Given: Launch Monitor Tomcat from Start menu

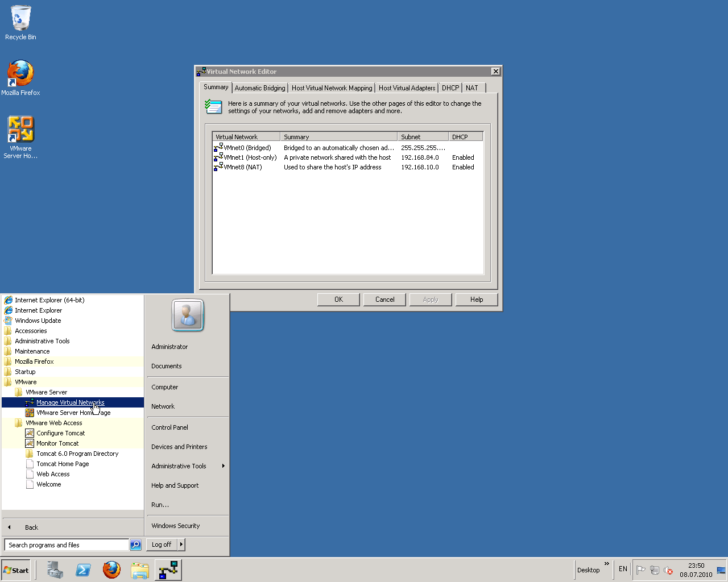Looking at the screenshot, I should pos(73,443).
